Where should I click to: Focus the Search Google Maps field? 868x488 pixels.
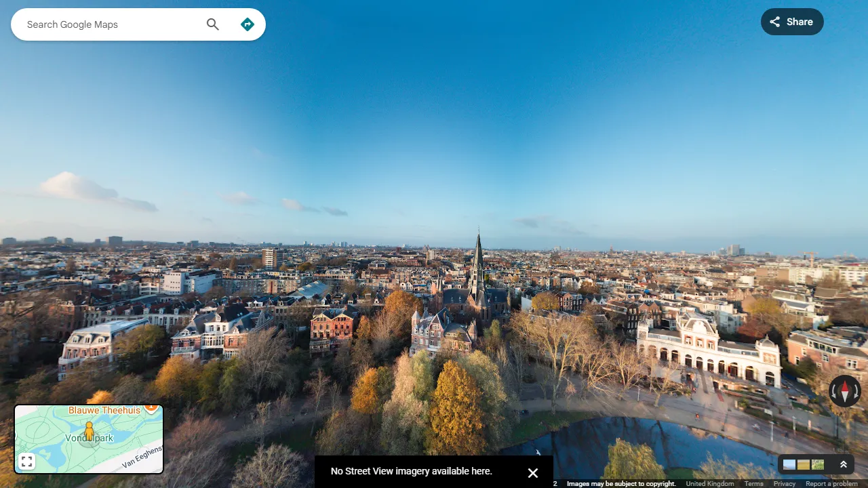tap(113, 24)
